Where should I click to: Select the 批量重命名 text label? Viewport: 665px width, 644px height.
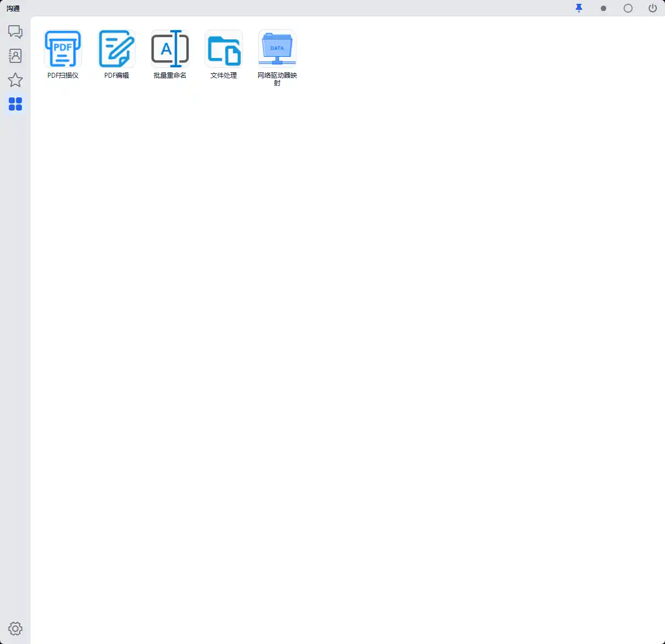[170, 76]
